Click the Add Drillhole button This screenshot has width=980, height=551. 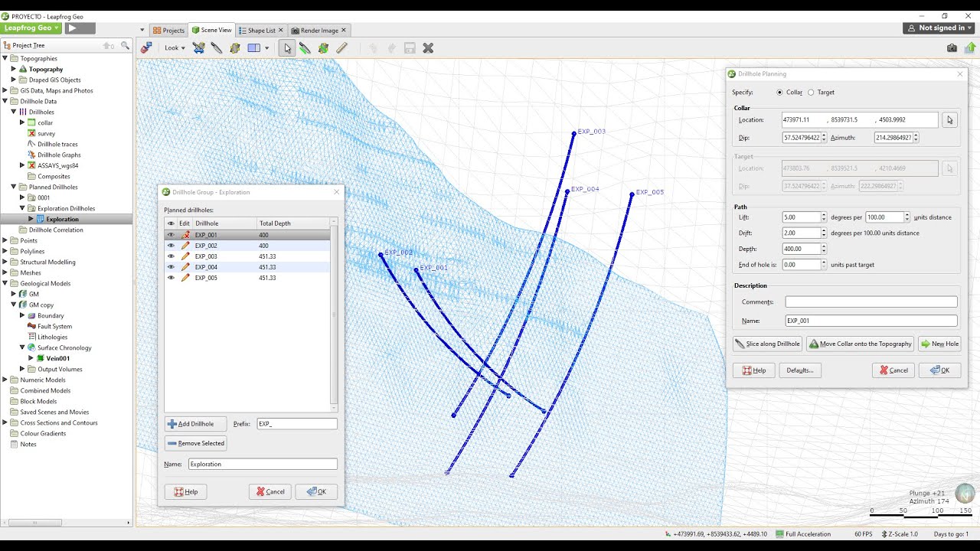195,424
